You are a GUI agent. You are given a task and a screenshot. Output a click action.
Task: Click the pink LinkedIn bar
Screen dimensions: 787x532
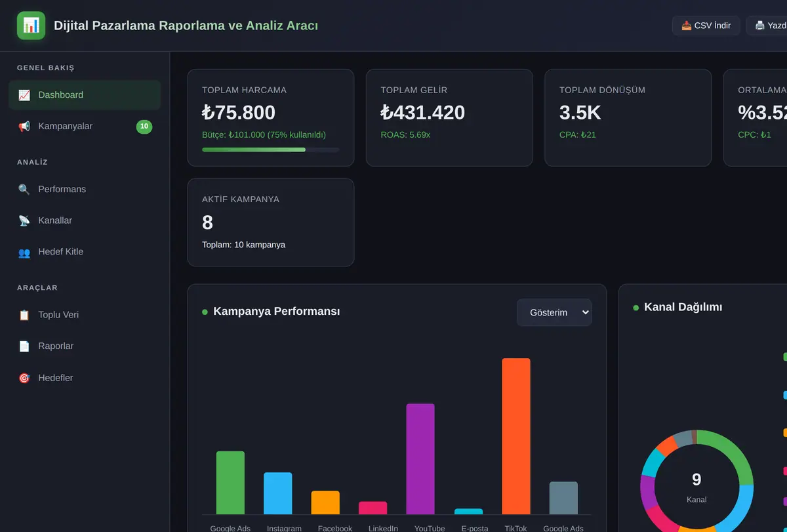point(373,508)
